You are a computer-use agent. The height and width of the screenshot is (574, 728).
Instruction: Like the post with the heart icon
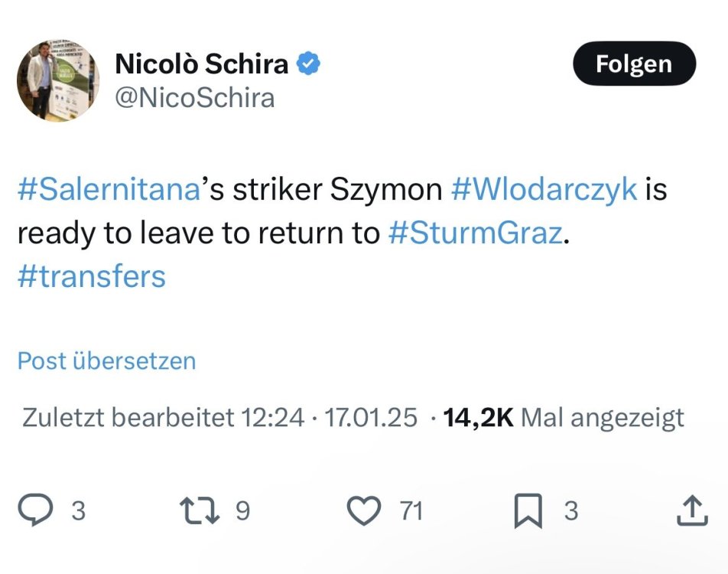tap(364, 511)
